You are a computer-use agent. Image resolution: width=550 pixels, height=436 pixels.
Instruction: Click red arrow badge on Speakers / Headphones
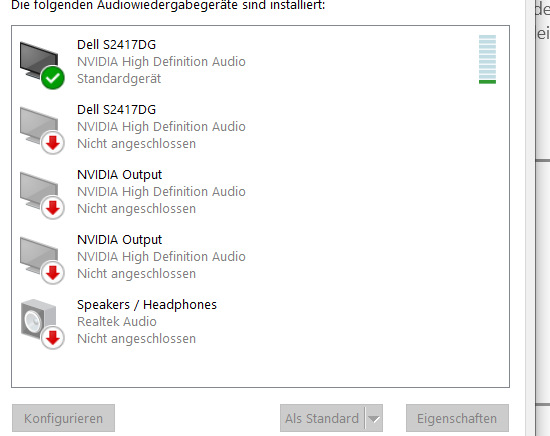coord(53,338)
